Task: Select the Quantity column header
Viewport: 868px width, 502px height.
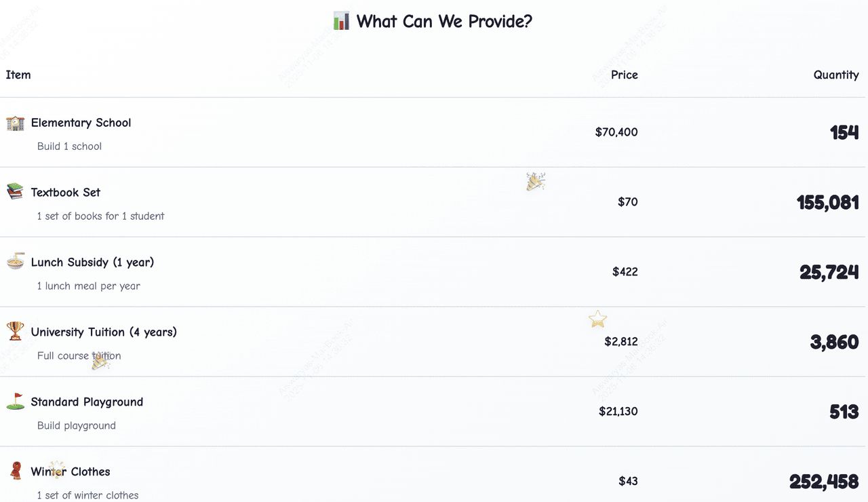Action: [x=836, y=75]
